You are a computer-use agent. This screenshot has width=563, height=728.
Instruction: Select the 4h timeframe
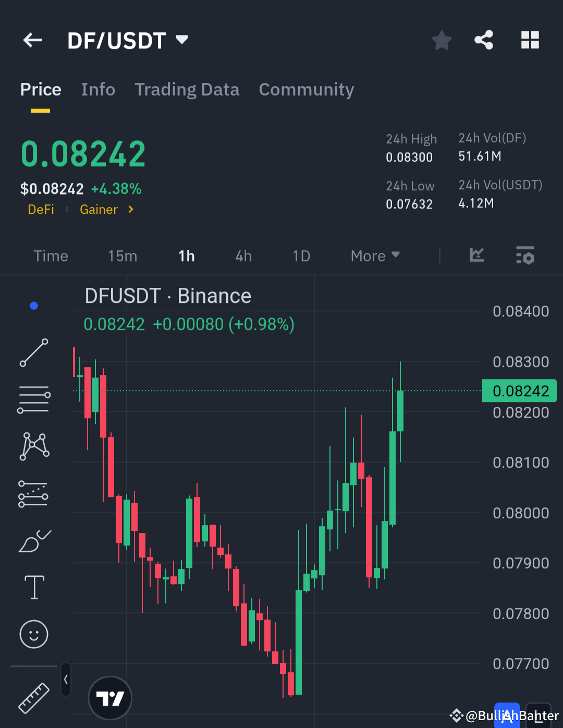point(243,256)
